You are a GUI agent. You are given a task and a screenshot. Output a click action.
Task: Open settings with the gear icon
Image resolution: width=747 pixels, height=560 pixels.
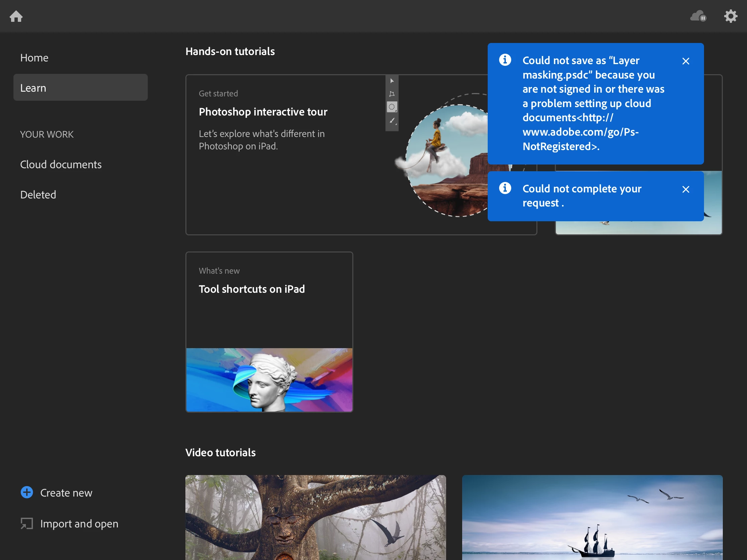tap(730, 16)
